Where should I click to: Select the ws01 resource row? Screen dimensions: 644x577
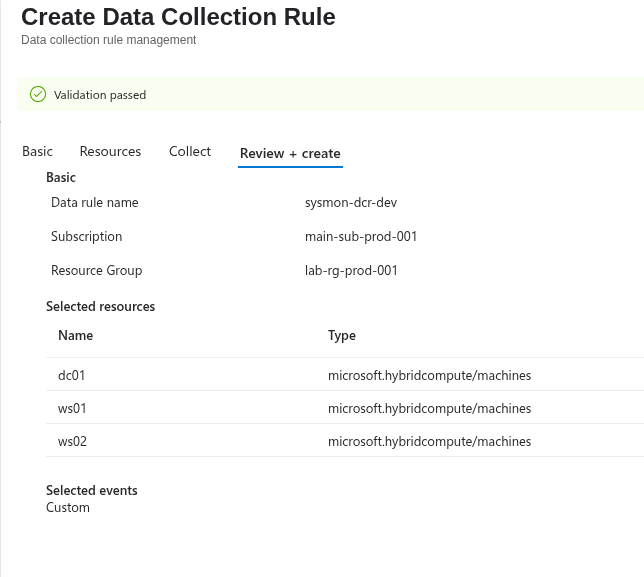pyautogui.click(x=345, y=407)
